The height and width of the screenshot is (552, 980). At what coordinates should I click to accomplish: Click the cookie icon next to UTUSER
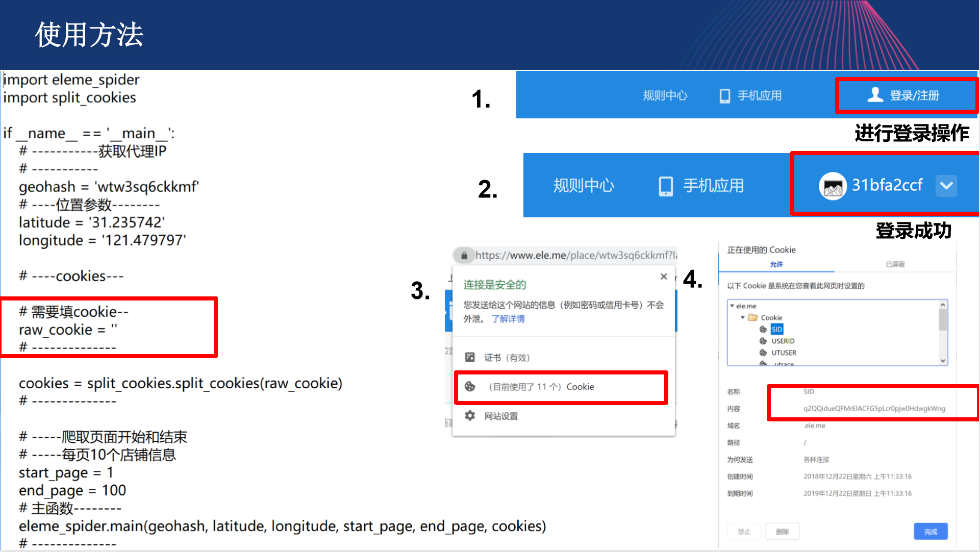coord(763,353)
